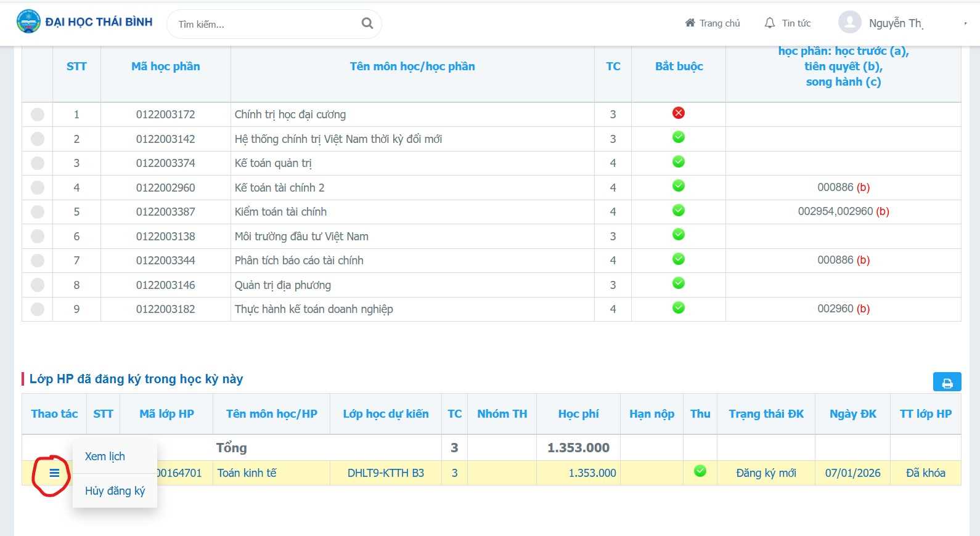The width and height of the screenshot is (980, 536).
Task: Click the user avatar icon
Action: point(849,23)
